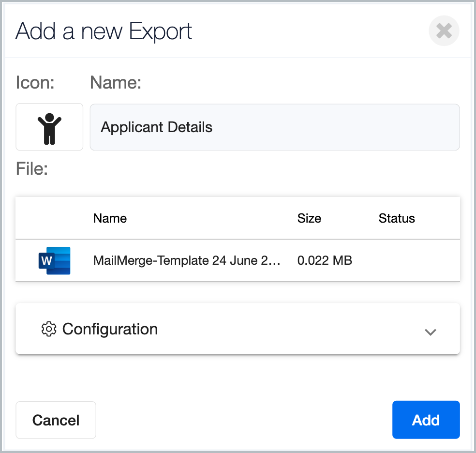The image size is (476, 453).
Task: Open the person icon picker
Action: [x=49, y=127]
